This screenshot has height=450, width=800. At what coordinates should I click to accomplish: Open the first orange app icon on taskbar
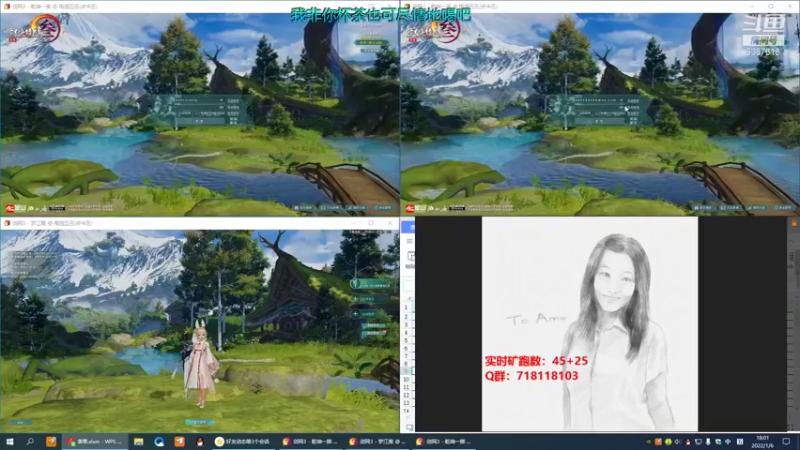click(x=51, y=442)
